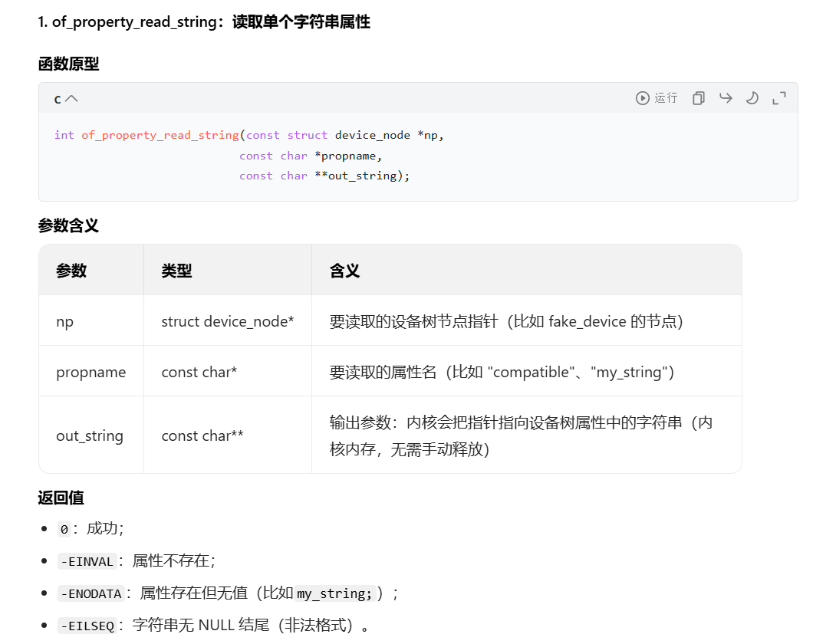Select the 类型 table header cell
Image resolution: width=813 pixels, height=644 pixels.
pyautogui.click(x=228, y=270)
